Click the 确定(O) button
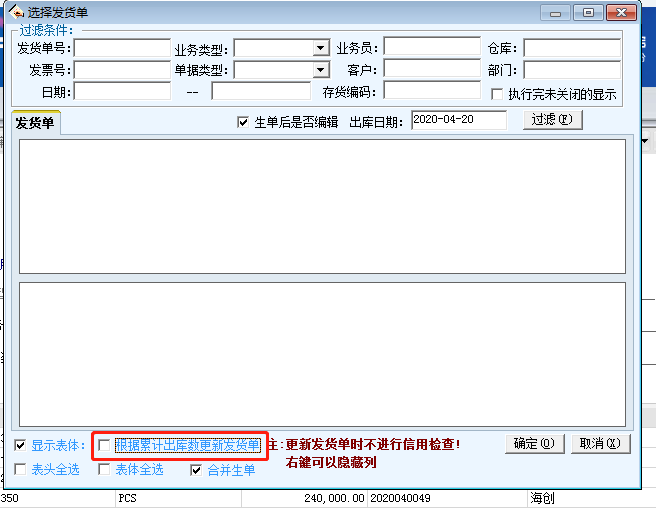The image size is (656, 508). click(x=535, y=444)
